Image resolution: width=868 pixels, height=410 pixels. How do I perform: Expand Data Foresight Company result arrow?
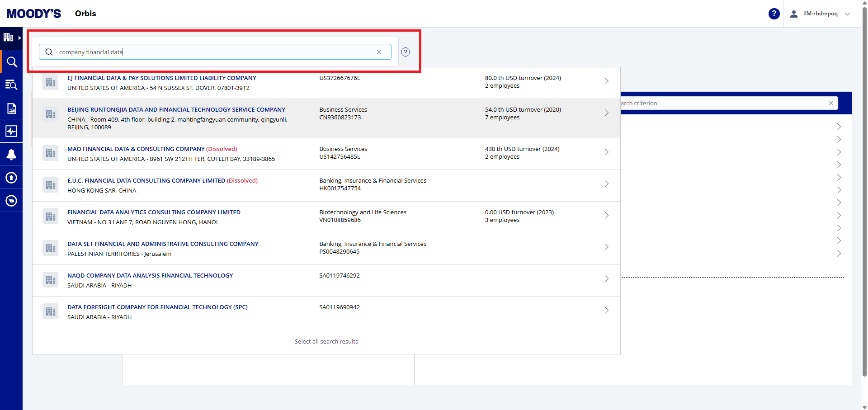point(606,311)
